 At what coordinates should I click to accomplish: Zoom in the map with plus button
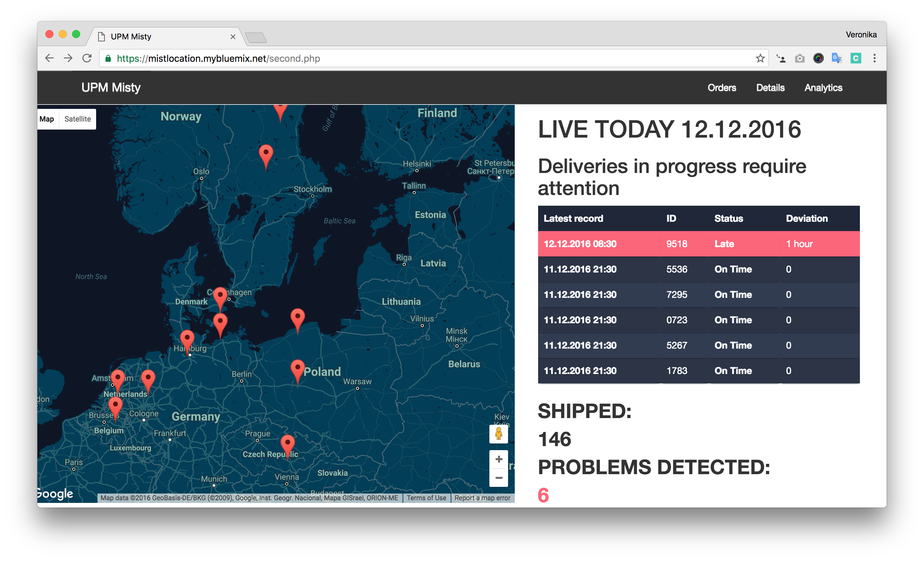point(498,459)
